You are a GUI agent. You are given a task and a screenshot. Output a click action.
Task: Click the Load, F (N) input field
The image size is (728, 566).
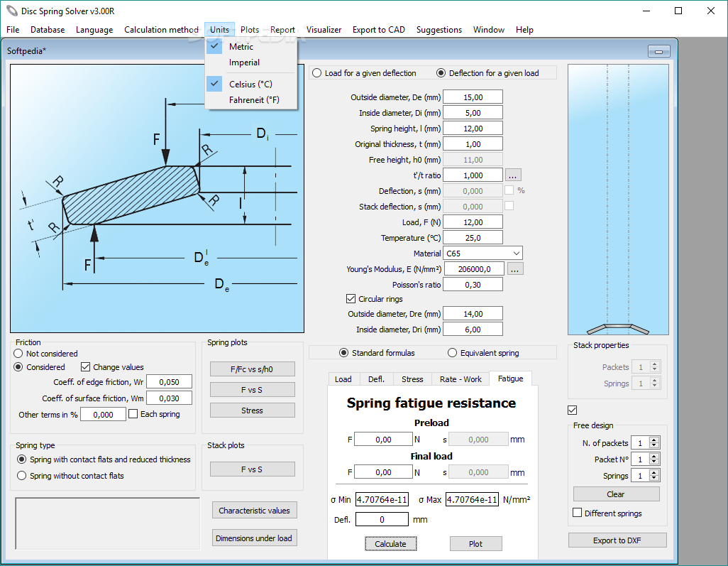473,222
